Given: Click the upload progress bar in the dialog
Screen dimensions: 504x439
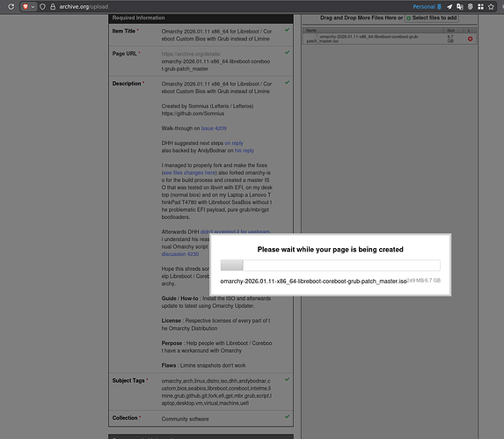Looking at the screenshot, I should 330,265.
